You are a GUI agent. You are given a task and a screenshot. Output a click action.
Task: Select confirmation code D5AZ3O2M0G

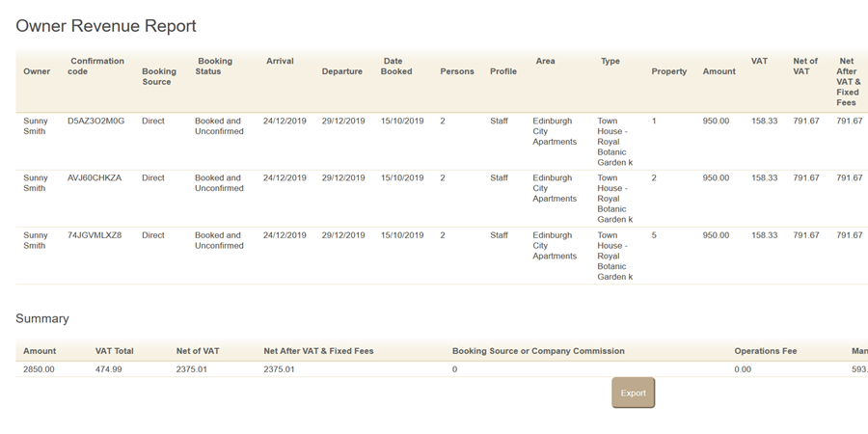click(95, 121)
